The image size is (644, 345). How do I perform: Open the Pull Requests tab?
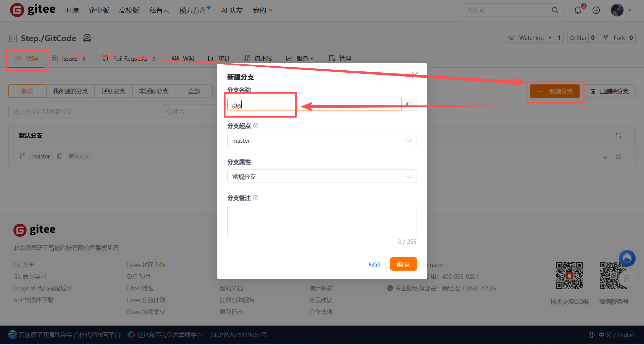[x=129, y=59]
